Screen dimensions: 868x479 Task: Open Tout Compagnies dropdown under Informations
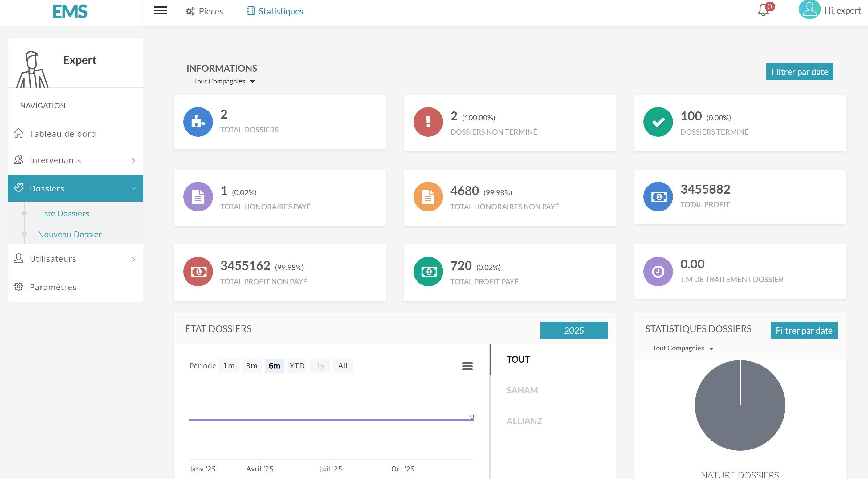click(x=224, y=81)
